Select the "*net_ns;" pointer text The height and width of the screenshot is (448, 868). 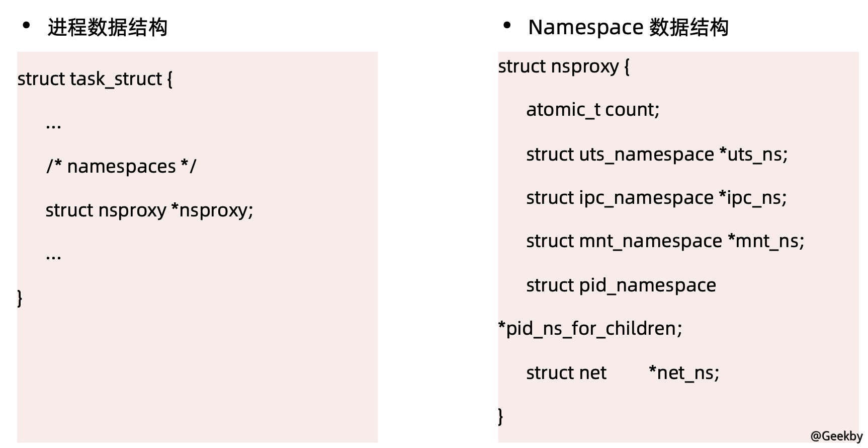pos(684,373)
